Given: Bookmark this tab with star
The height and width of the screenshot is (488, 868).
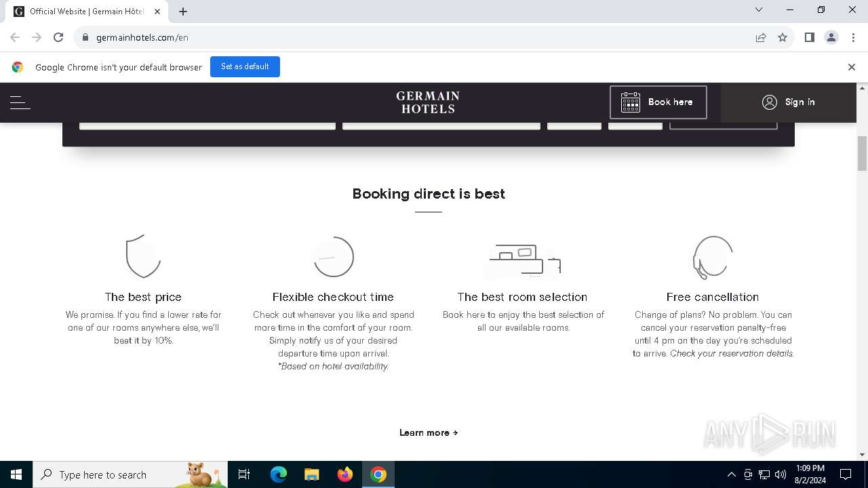Looking at the screenshot, I should click(x=783, y=38).
